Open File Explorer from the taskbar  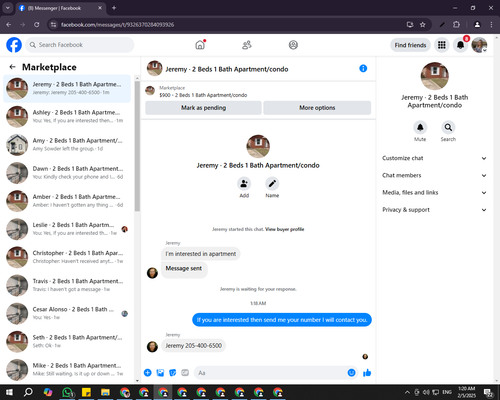pyautogui.click(x=106, y=392)
